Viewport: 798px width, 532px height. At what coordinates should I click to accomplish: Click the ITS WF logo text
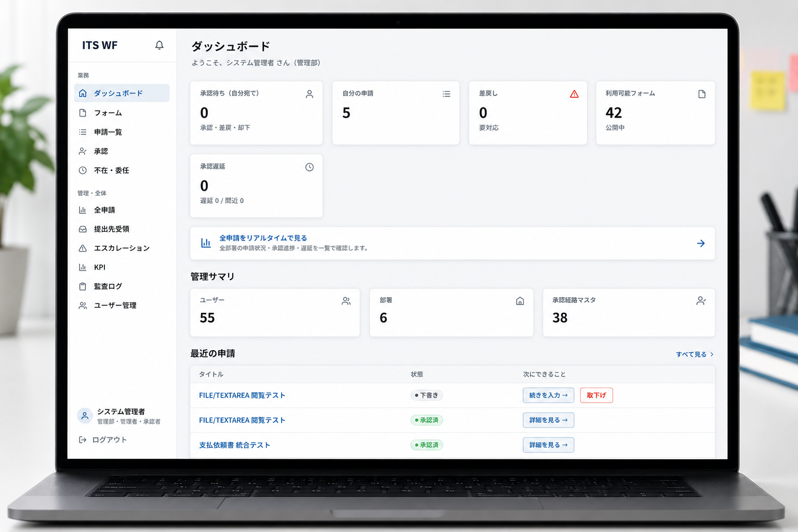pyautogui.click(x=100, y=45)
